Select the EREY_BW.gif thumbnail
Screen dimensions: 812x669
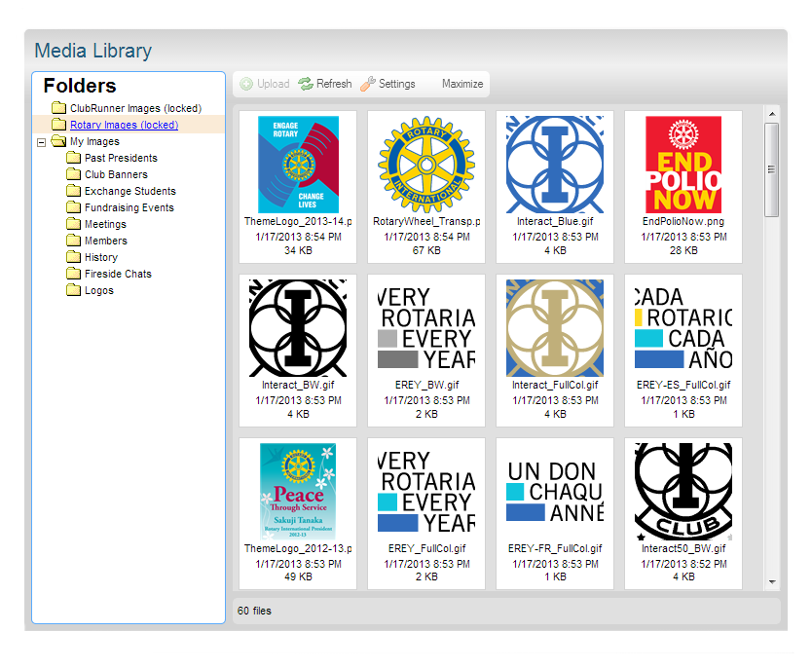(426, 328)
